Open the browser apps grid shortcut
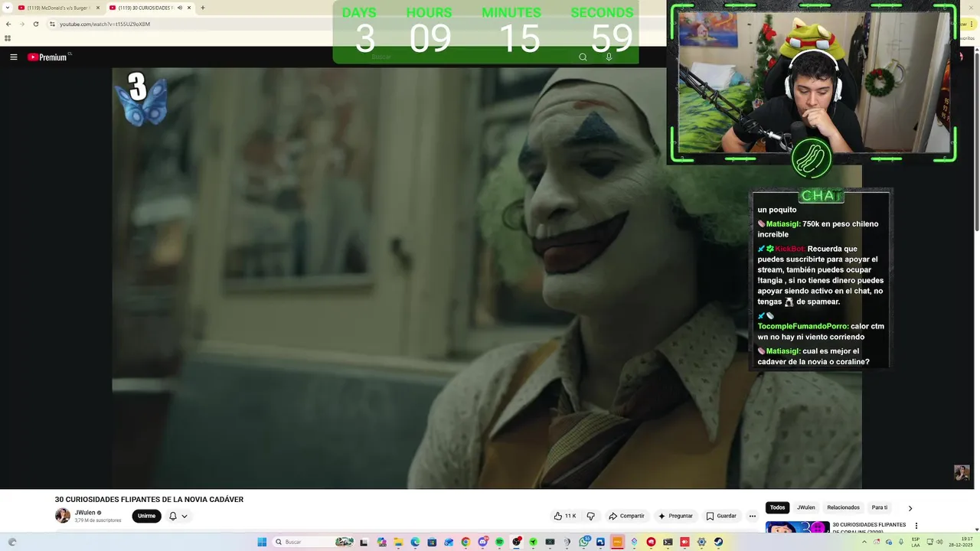Screen dimensions: 980x551 (x=8, y=38)
